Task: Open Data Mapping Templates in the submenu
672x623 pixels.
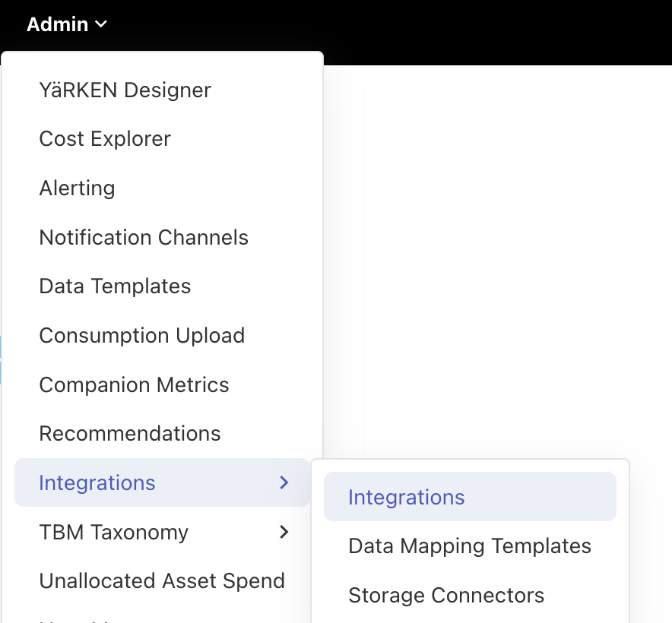Action: click(469, 546)
